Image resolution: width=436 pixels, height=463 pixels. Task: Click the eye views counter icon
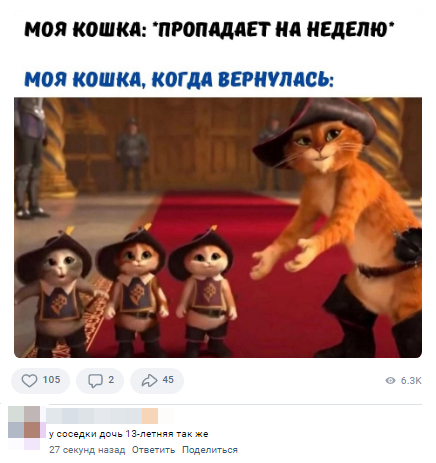[390, 381]
